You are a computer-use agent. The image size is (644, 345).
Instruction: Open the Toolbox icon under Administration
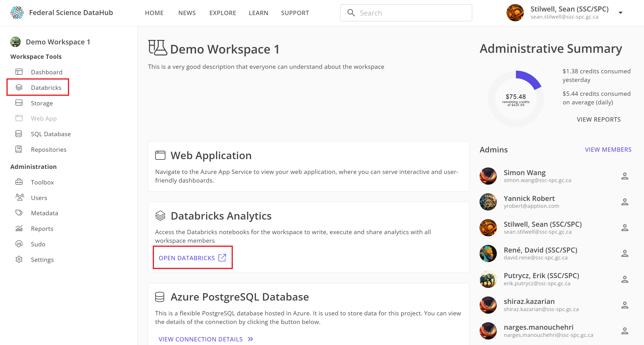19,182
